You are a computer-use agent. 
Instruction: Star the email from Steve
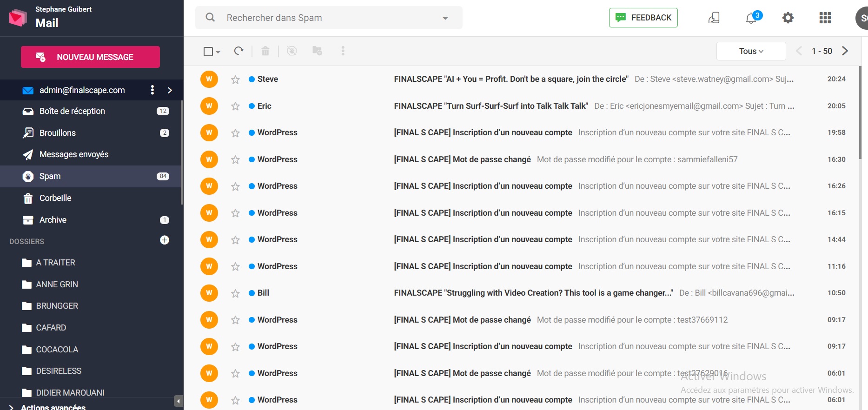(235, 79)
